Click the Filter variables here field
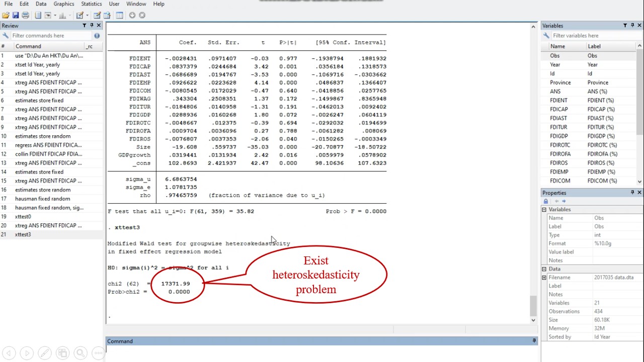The width and height of the screenshot is (644, 362). [589, 36]
